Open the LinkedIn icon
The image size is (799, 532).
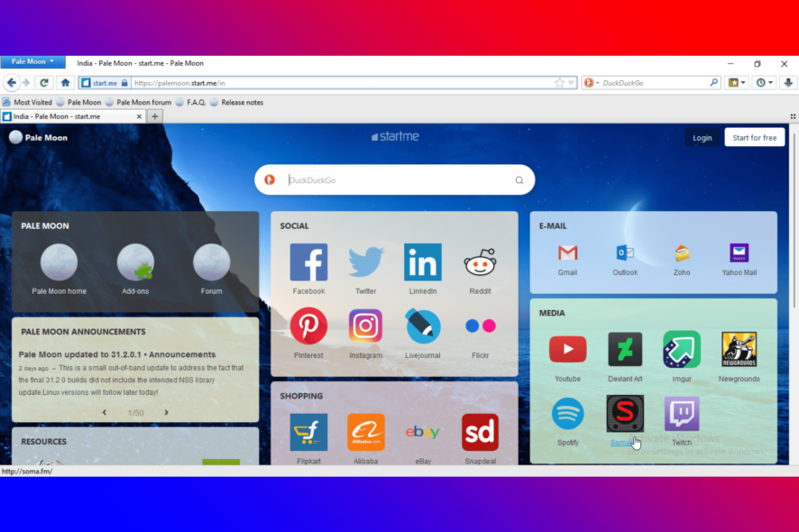(422, 261)
